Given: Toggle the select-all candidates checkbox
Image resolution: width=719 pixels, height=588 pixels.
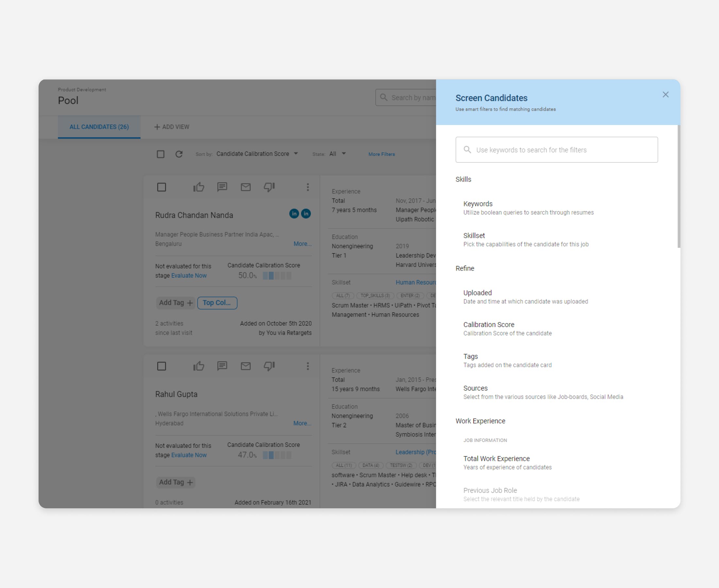Looking at the screenshot, I should coord(160,154).
